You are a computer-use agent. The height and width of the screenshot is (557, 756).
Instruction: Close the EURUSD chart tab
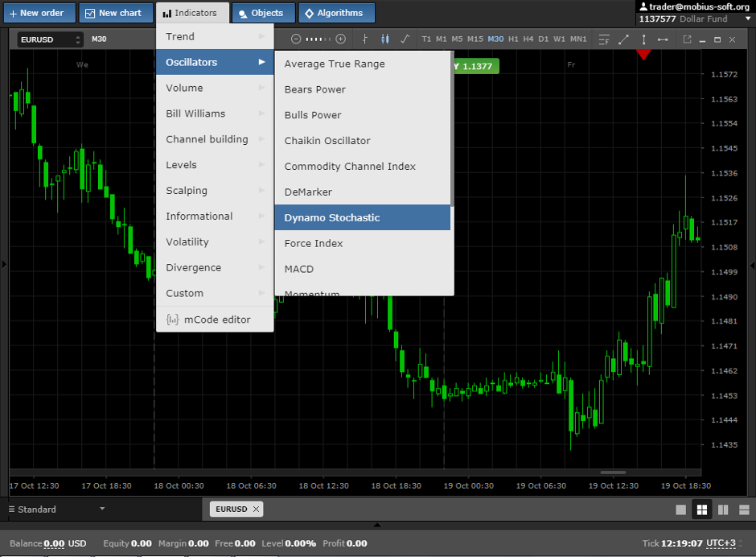[256, 510]
